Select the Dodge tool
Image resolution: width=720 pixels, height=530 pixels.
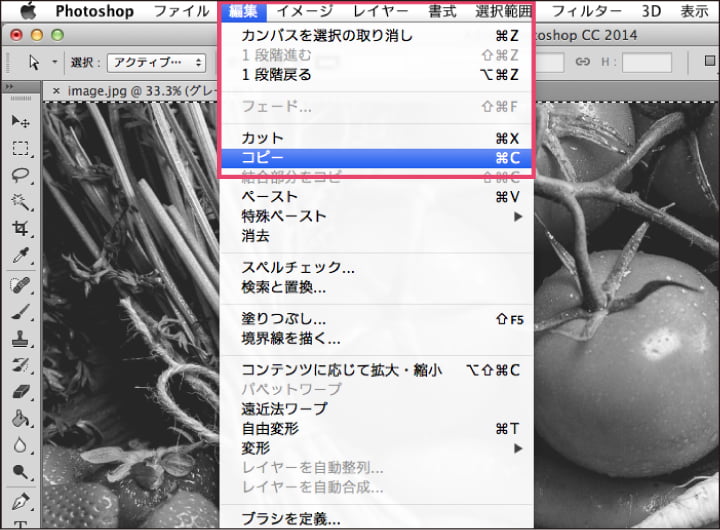click(20, 472)
